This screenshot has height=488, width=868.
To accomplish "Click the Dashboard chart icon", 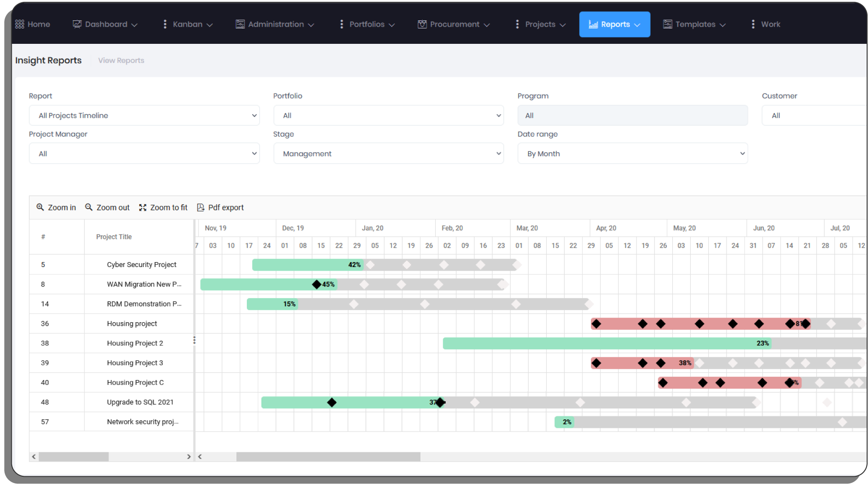I will coord(77,24).
